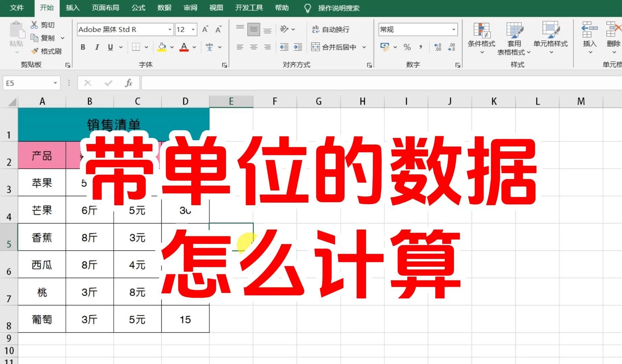Image resolution: width=622 pixels, height=364 pixels.
Task: Switch to the 插入 ribbon tab
Action: pos(72,8)
